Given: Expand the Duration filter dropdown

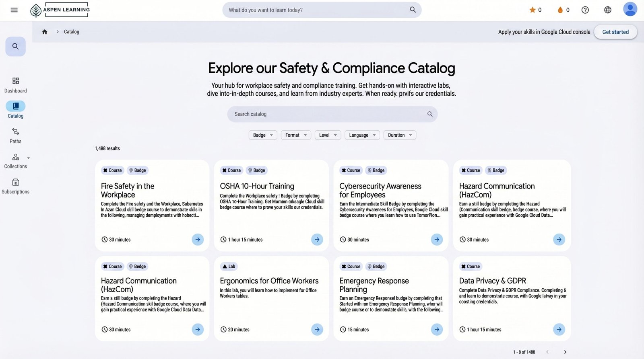Looking at the screenshot, I should pyautogui.click(x=400, y=135).
